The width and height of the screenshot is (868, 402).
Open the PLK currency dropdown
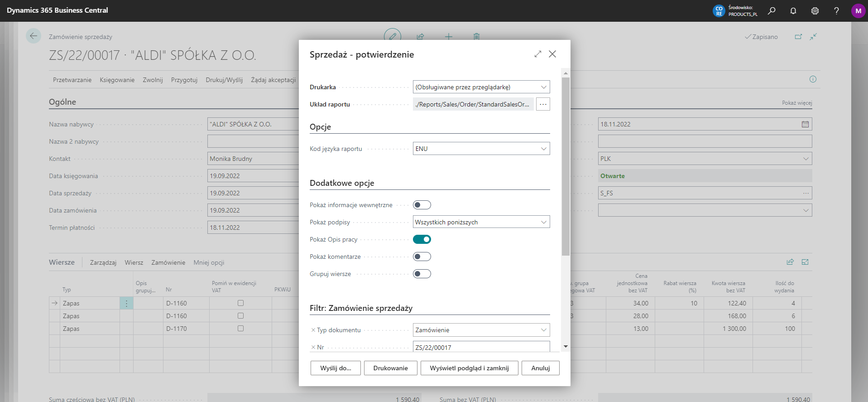(806, 159)
